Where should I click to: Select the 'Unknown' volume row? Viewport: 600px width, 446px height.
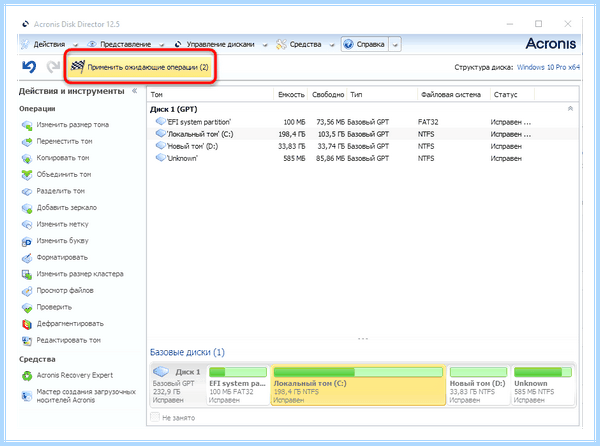click(x=363, y=158)
